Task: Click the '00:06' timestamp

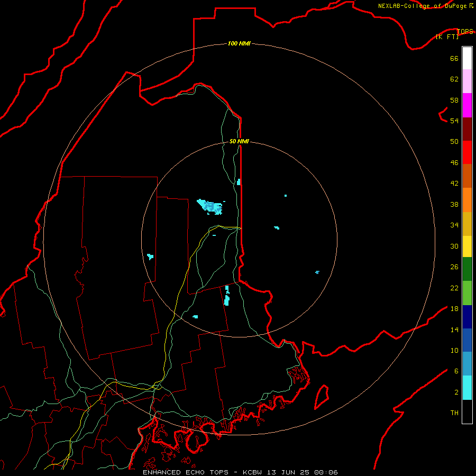Action: (326, 472)
